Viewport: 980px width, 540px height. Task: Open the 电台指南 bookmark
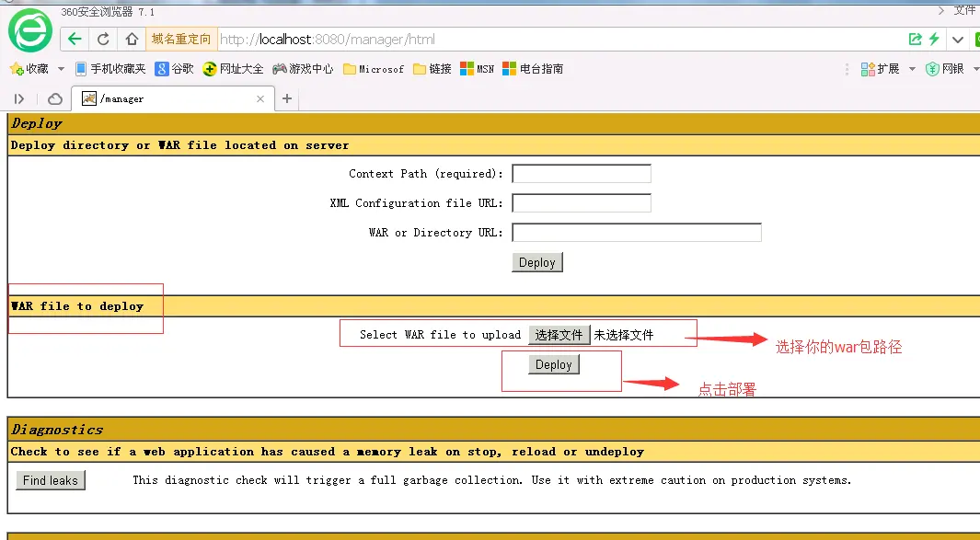coord(533,69)
